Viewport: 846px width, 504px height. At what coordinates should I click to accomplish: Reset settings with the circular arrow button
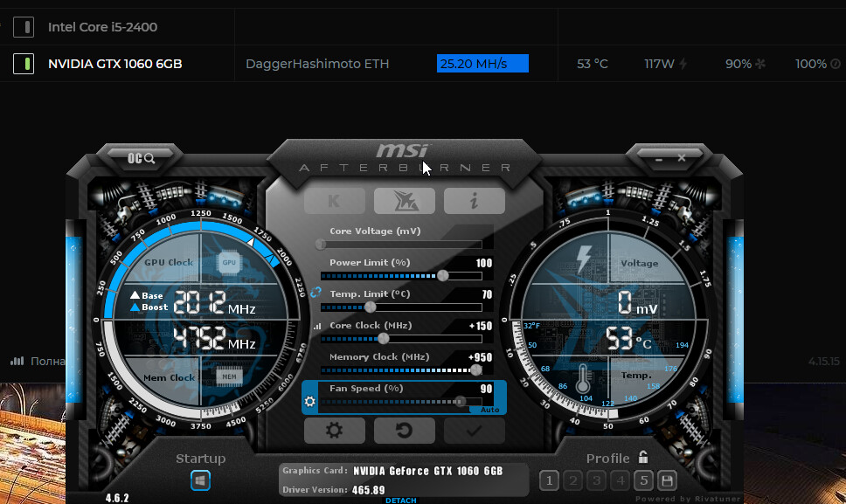[404, 430]
